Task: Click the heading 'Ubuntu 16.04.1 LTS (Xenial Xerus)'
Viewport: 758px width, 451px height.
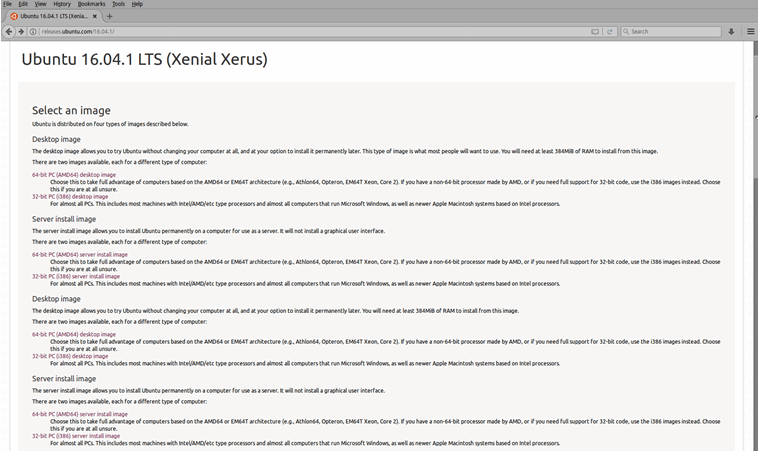Action: [144, 59]
